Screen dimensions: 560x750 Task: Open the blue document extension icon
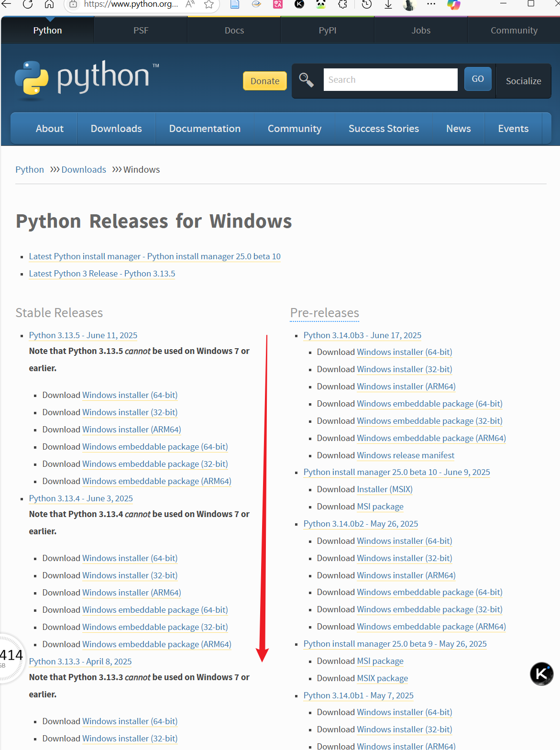pos(235,4)
